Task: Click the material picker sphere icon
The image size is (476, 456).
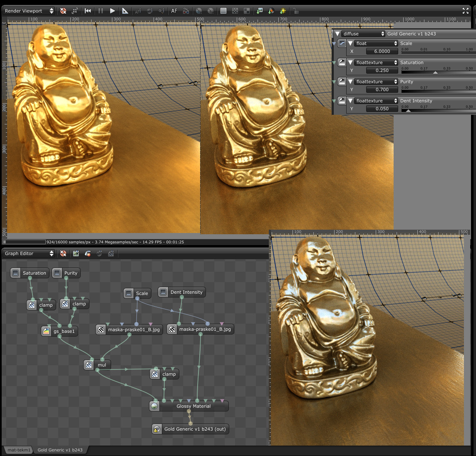Action: [150, 11]
